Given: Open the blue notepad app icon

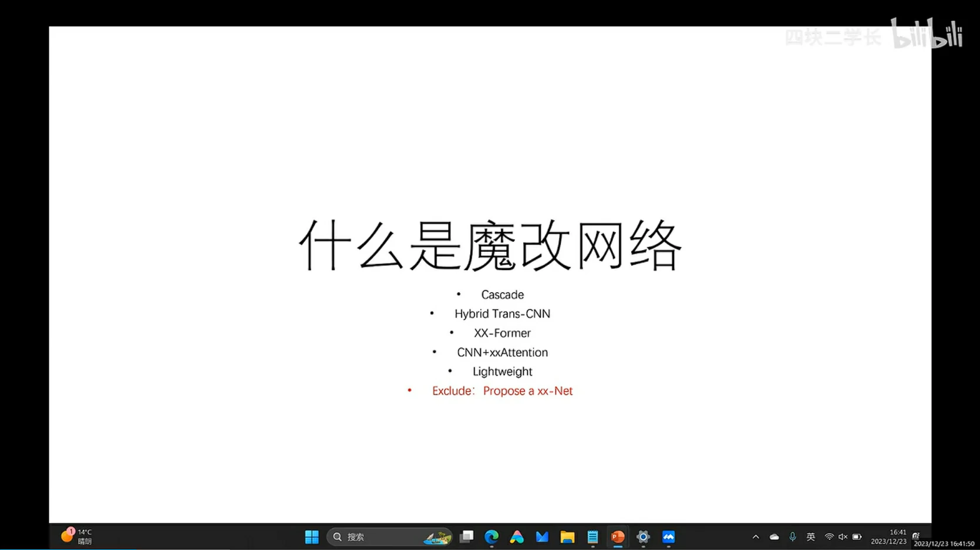Looking at the screenshot, I should 592,536.
